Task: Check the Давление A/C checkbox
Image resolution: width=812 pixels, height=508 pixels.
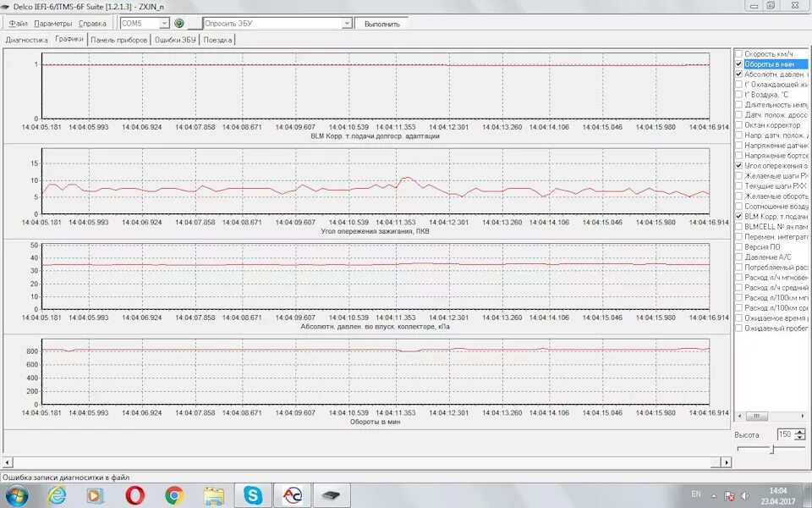Action: [739, 257]
